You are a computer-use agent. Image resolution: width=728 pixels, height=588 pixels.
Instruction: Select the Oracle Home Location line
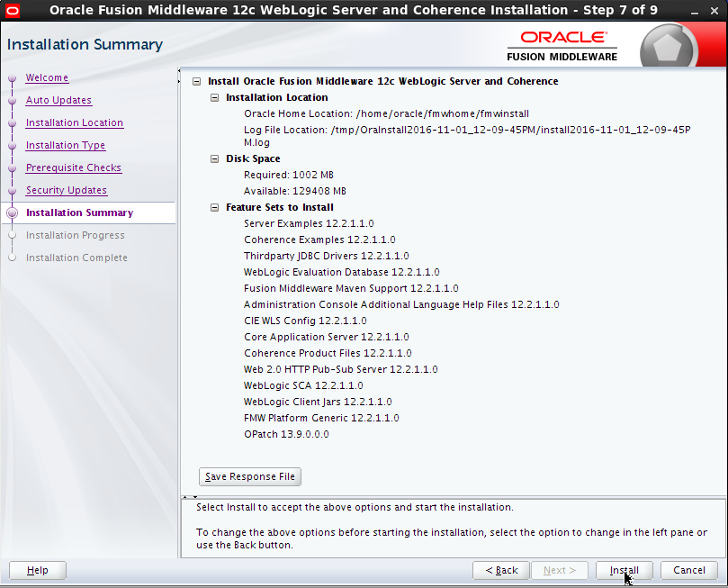[x=386, y=113]
